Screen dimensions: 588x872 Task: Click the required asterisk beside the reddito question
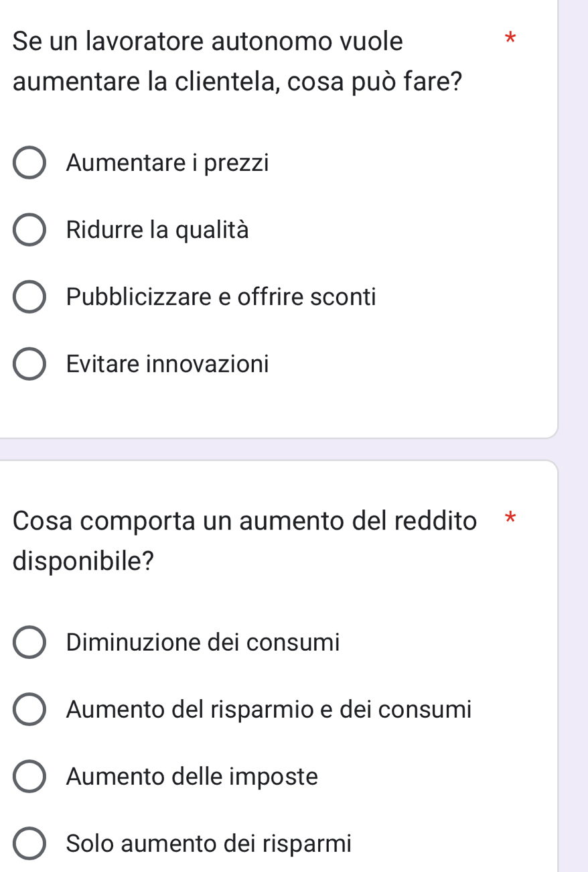(x=510, y=517)
